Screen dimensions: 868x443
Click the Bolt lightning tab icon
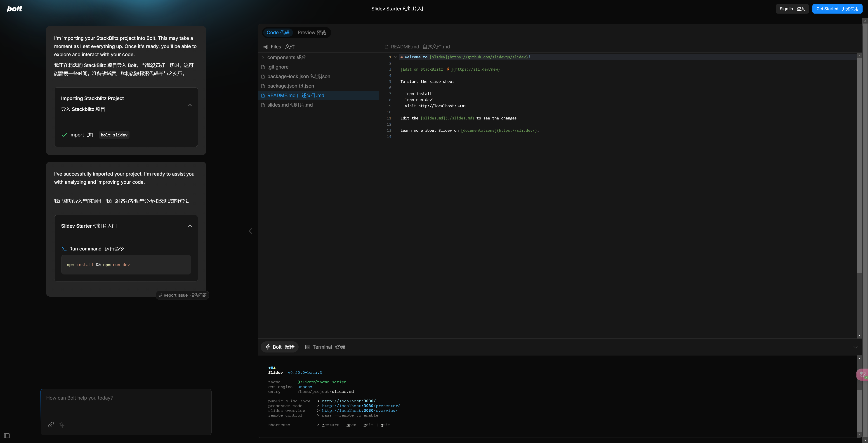(x=268, y=347)
